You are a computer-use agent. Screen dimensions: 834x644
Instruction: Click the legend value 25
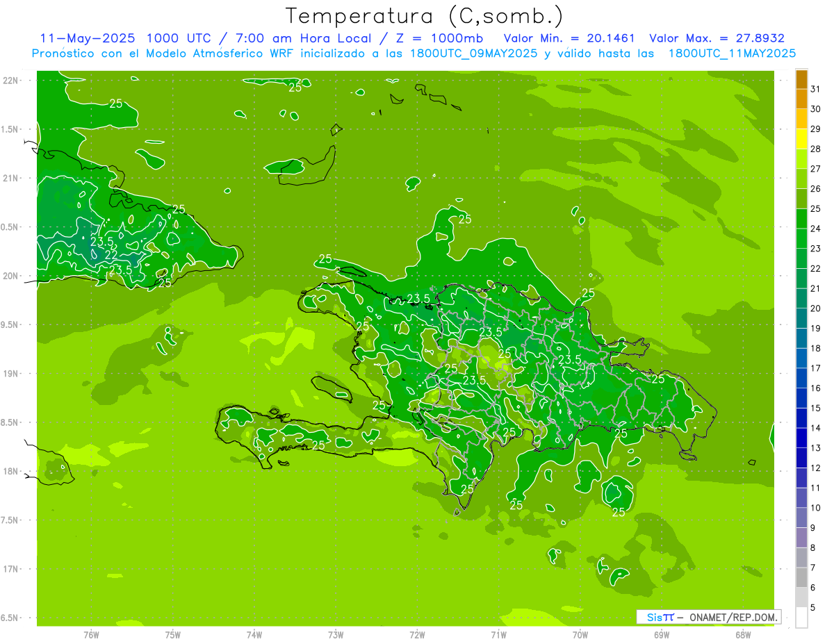[816, 208]
